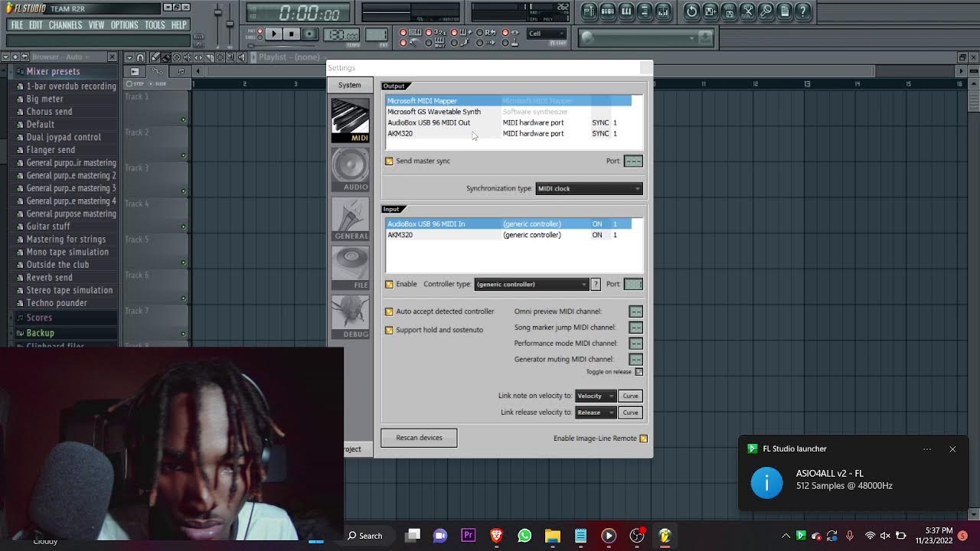Toggle the metronome indicator light
This screenshot has height=551, width=980.
point(403,43)
